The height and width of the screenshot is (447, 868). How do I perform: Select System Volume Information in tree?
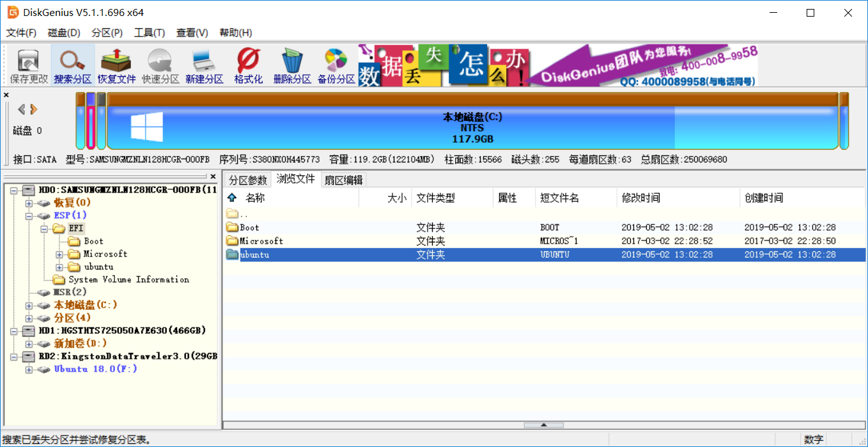[x=128, y=279]
